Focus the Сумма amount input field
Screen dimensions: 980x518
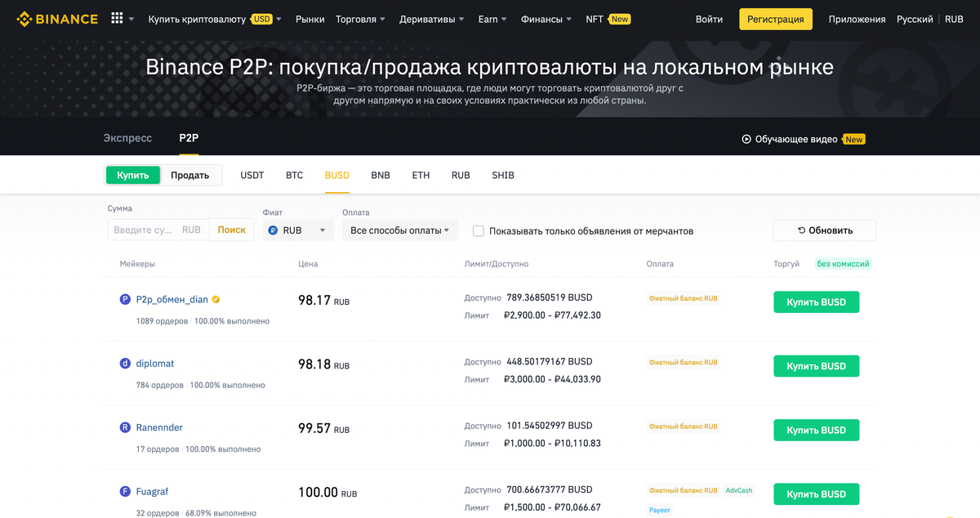click(158, 230)
